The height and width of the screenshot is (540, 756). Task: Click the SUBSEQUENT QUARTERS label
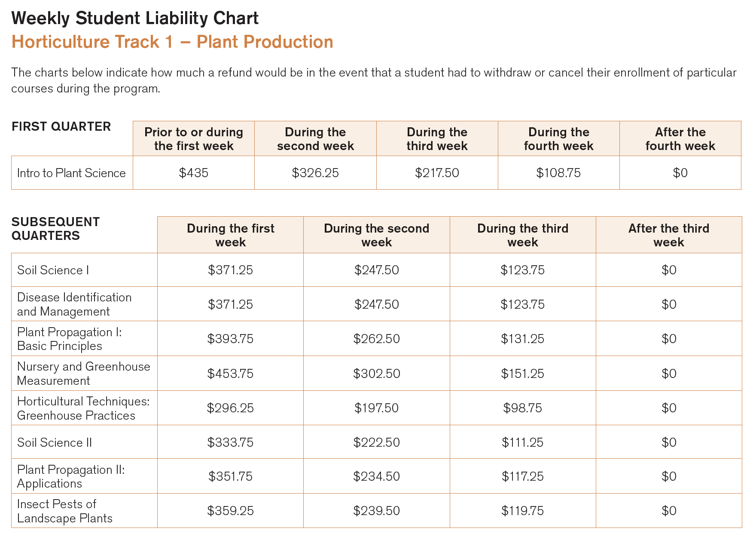point(55,229)
